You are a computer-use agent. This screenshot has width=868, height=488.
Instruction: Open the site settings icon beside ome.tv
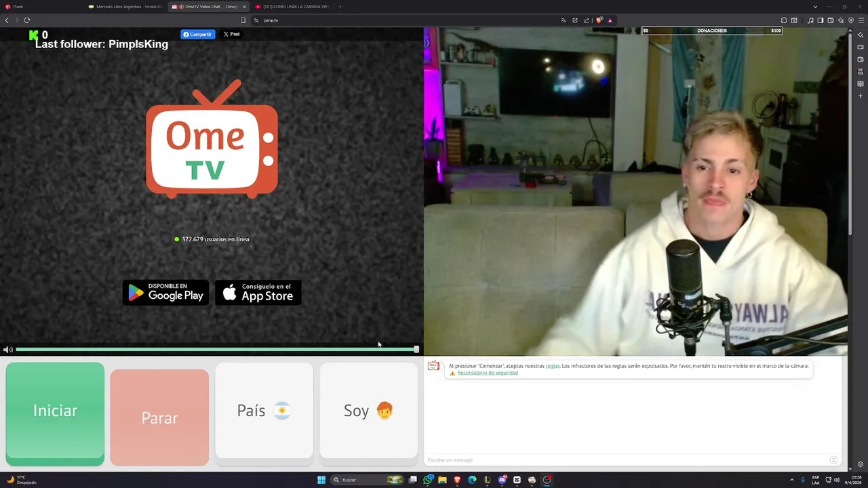(x=256, y=20)
